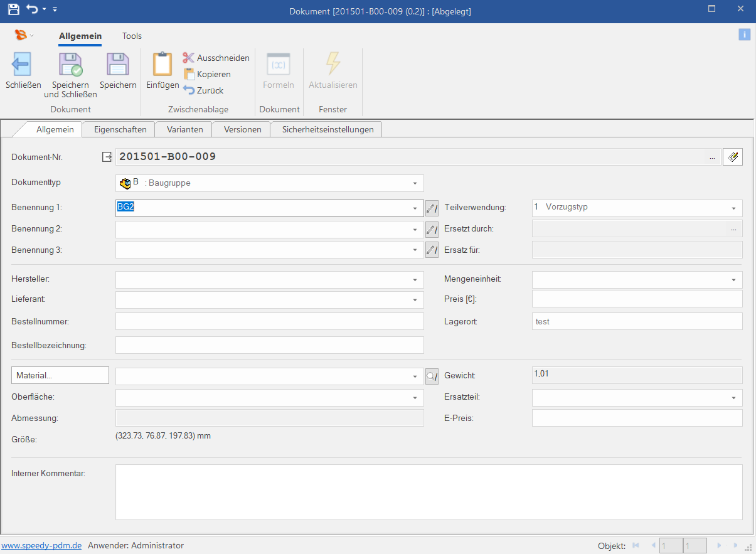Click the search icon beside Material field
Viewport: 756px width, 554px height.
pyautogui.click(x=432, y=376)
